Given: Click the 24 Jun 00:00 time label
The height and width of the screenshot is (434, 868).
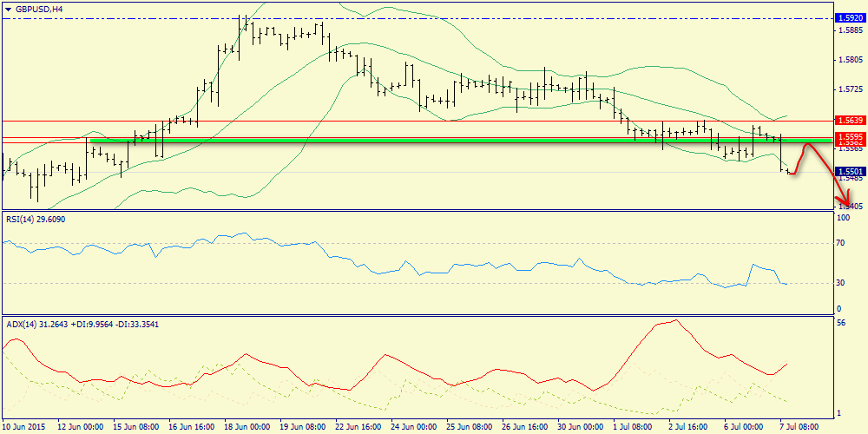Looking at the screenshot, I should 413,428.
